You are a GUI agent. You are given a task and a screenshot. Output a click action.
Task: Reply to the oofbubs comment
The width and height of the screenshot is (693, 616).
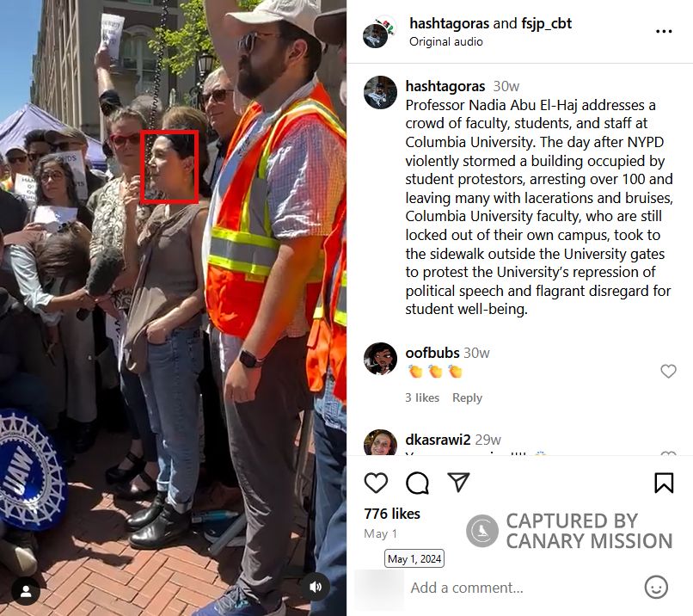[467, 397]
